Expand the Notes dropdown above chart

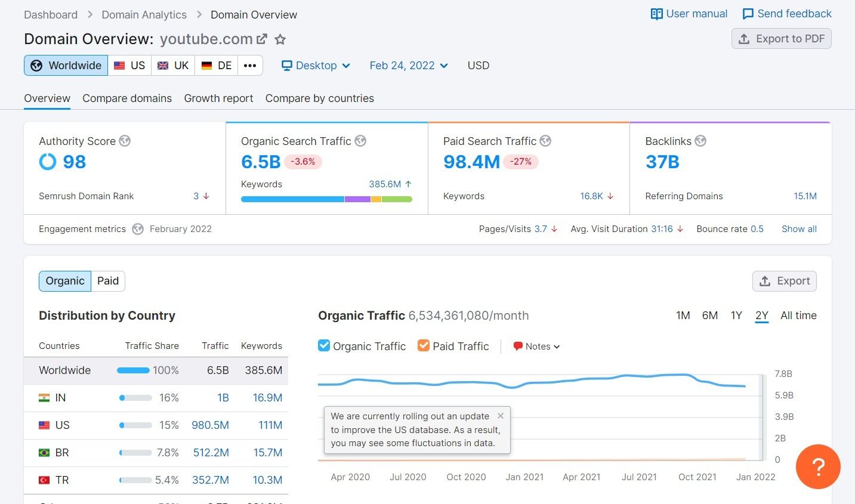pos(536,346)
